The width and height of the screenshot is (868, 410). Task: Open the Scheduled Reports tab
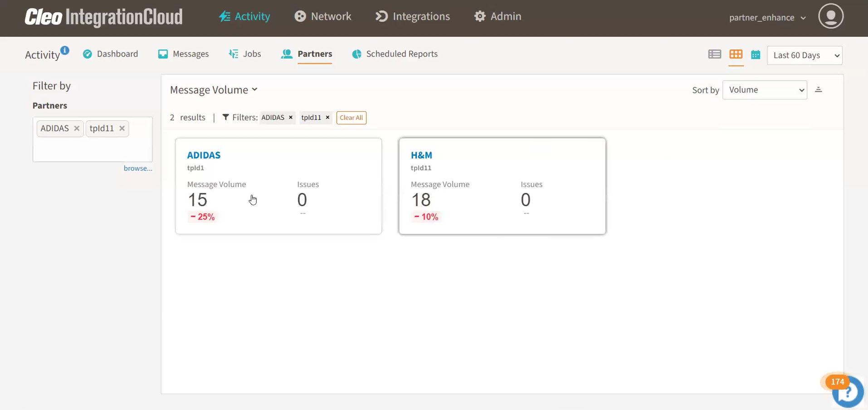click(x=395, y=54)
